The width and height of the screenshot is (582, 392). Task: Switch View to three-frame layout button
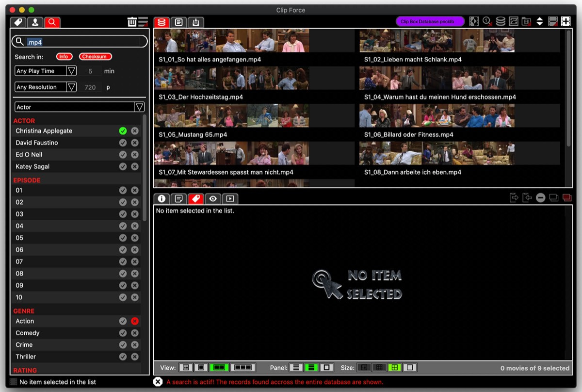(243, 368)
